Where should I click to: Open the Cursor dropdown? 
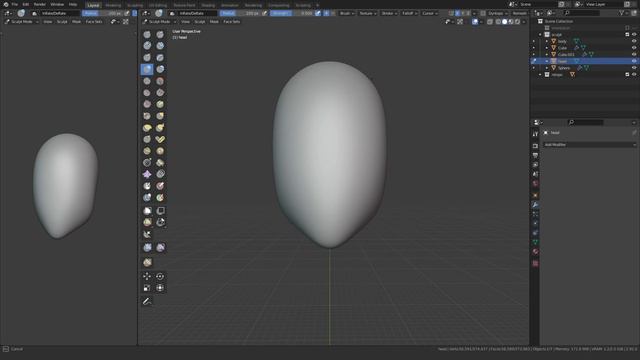pyautogui.click(x=429, y=13)
